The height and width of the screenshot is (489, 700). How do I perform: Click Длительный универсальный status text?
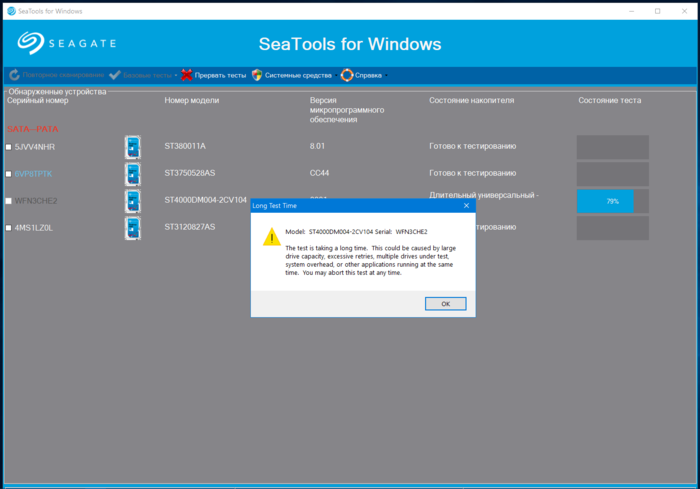tap(484, 195)
